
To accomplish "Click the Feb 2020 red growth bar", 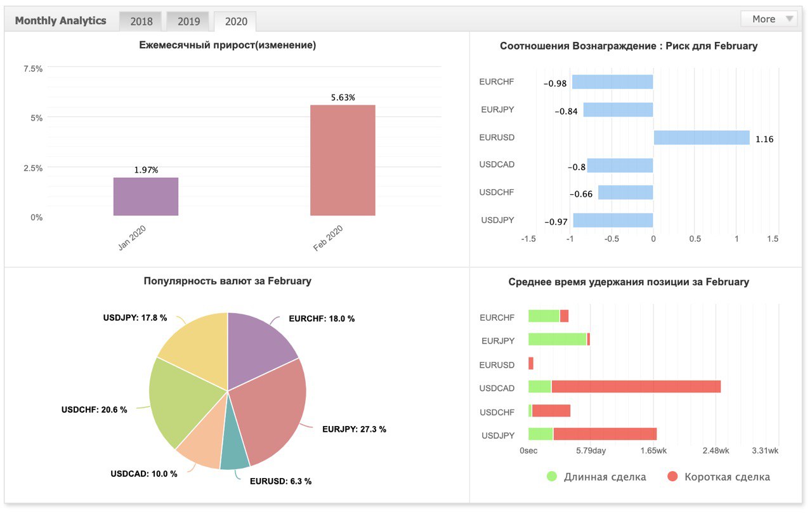I will pos(343,161).
